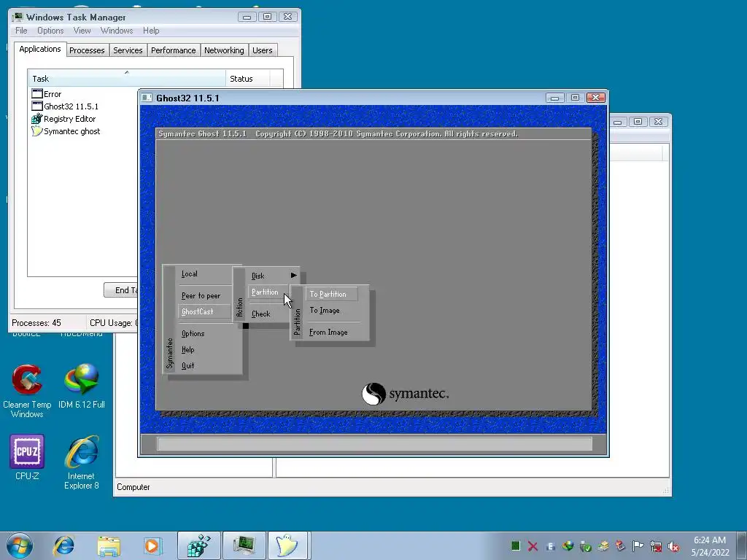Screen dimensions: 747x560
Task: Click the Registry Editor task row icon
Action: click(36, 119)
